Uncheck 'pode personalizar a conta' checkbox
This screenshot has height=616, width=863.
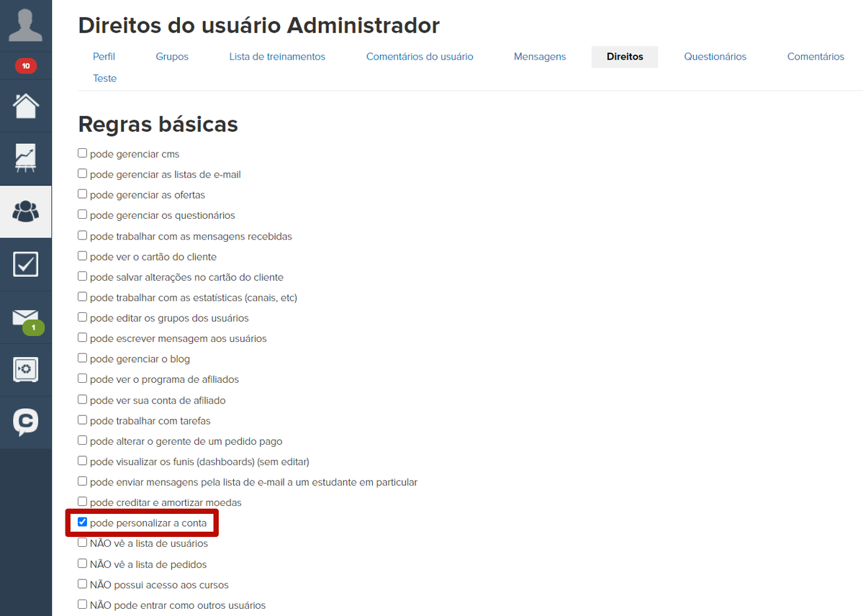click(83, 522)
